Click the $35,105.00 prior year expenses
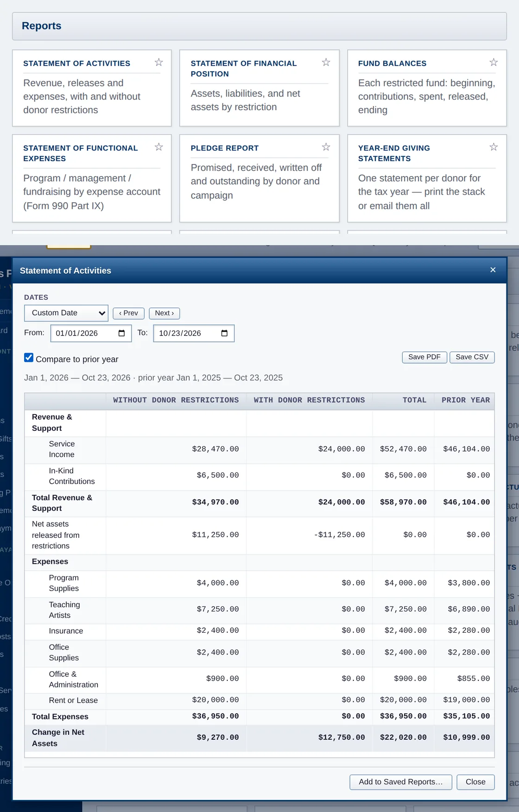Screen dimensions: 519x812 [466, 717]
